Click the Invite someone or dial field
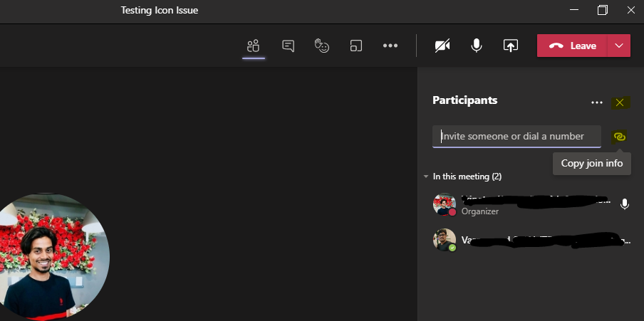The width and height of the screenshot is (644, 321). pyautogui.click(x=516, y=136)
